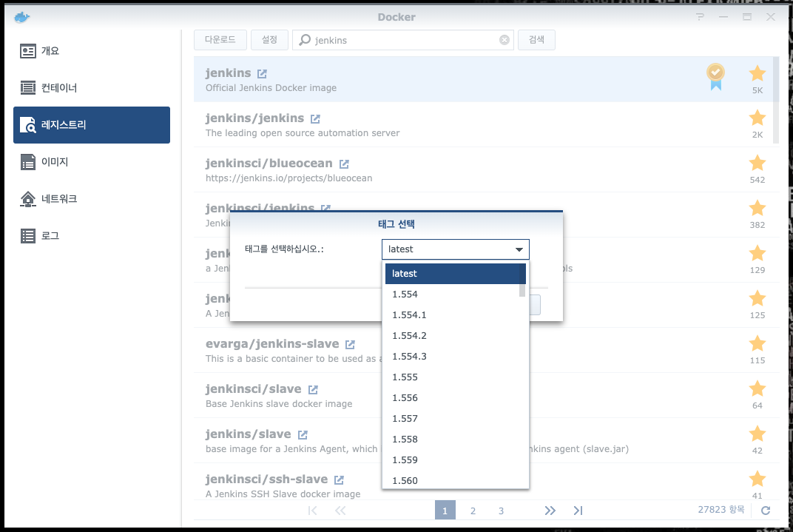Jump to last page of results
Screen dimensions: 793x532
click(578, 511)
